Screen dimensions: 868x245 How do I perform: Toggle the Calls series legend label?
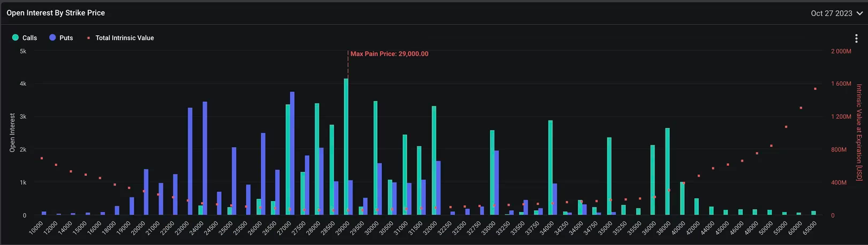pos(29,38)
